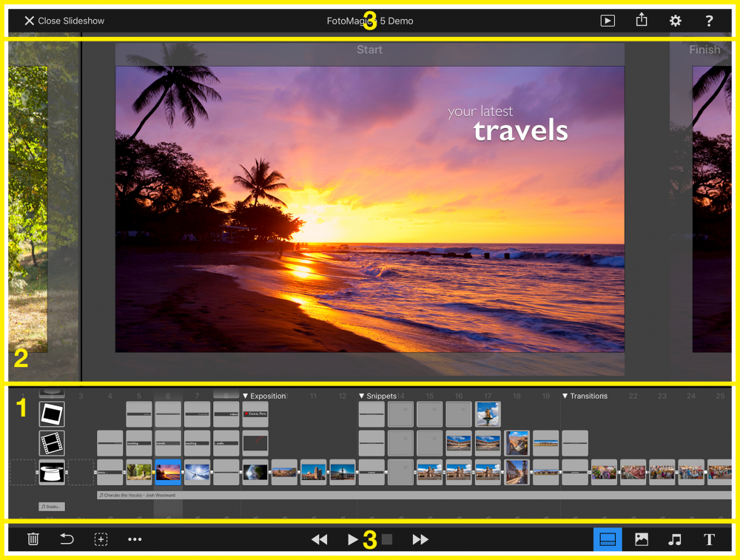Select the 'your latest' text on stage

coord(480,112)
